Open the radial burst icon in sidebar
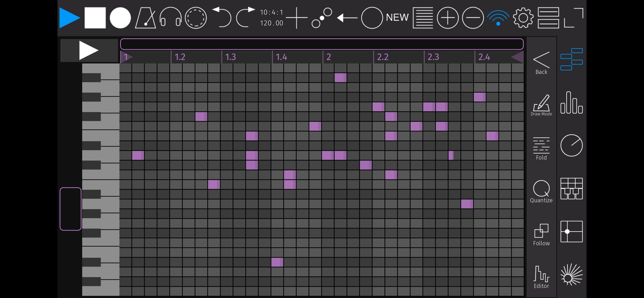This screenshot has height=298, width=644. pyautogui.click(x=571, y=274)
